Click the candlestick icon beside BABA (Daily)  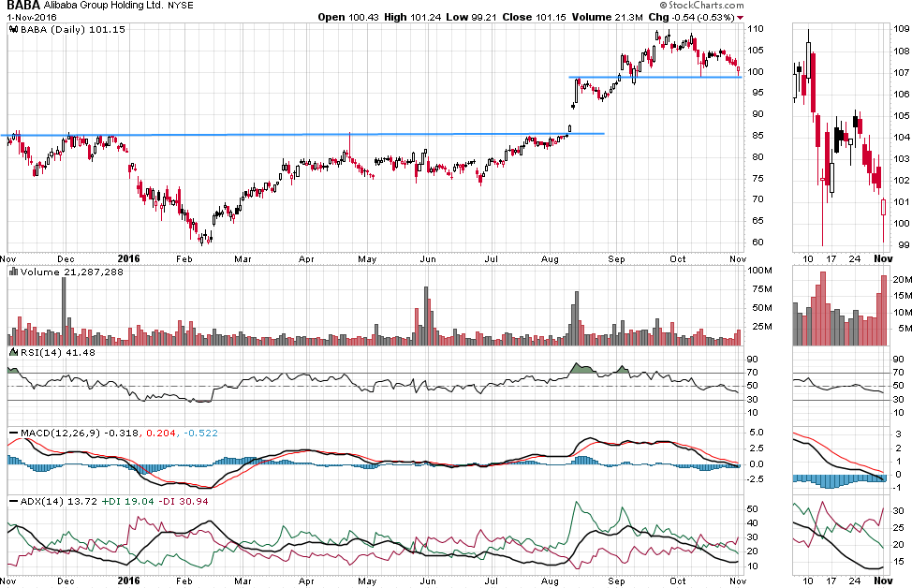(x=14, y=29)
